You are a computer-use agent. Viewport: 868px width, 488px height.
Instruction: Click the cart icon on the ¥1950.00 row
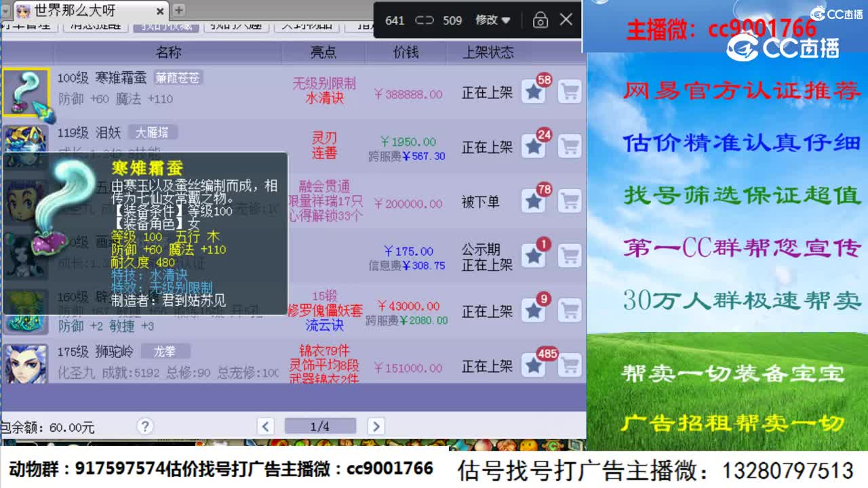pyautogui.click(x=570, y=146)
